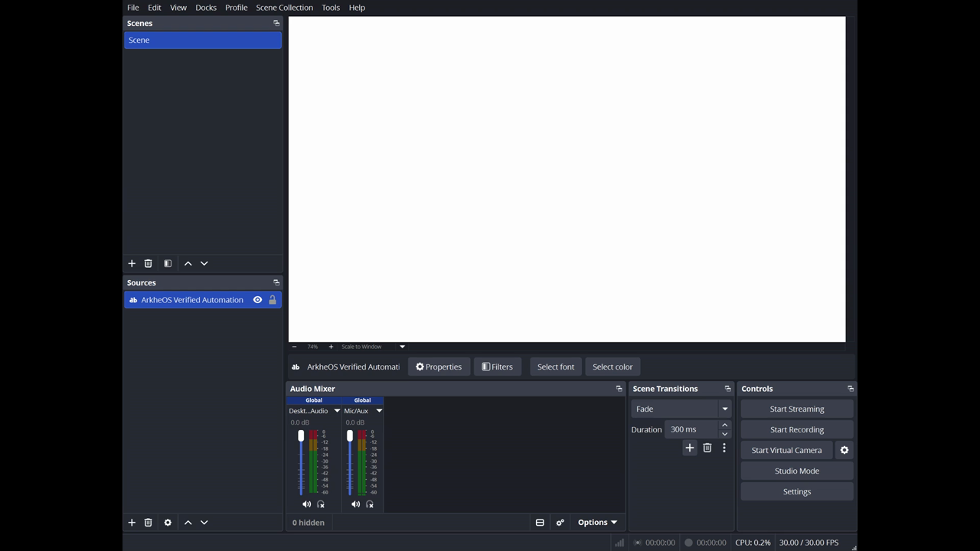Remove scene transition trash icon
The height and width of the screenshot is (551, 980).
tap(707, 448)
